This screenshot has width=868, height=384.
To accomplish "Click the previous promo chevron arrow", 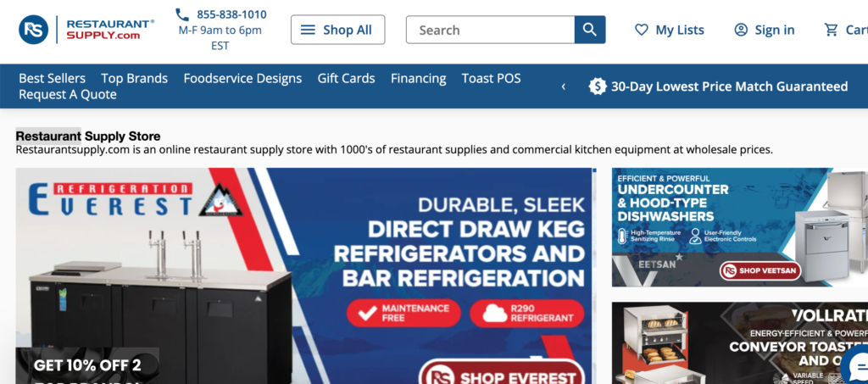I will 564,86.
